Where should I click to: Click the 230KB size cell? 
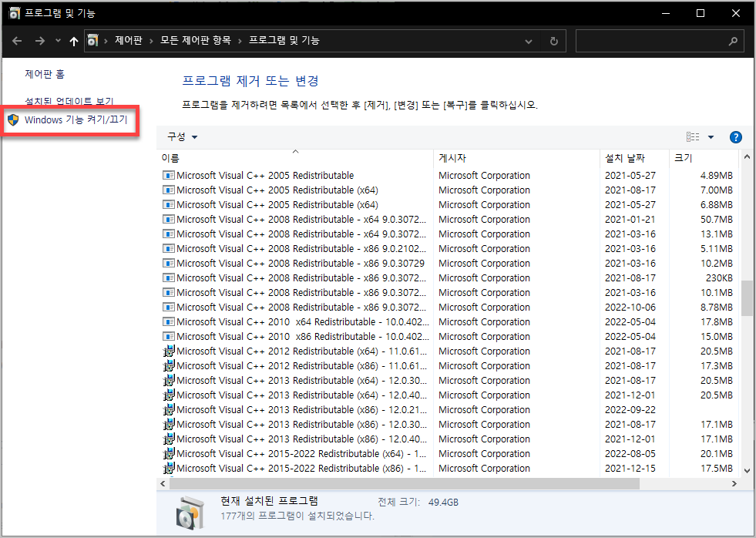[719, 277]
